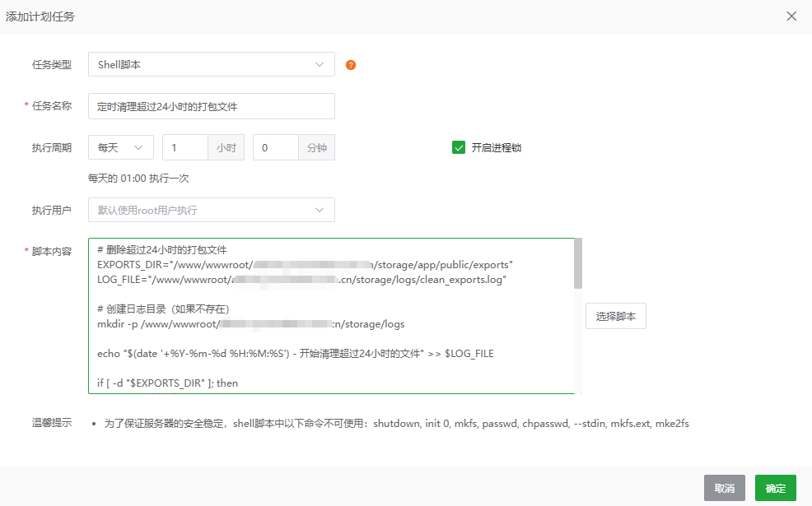The width and height of the screenshot is (812, 506).
Task: Click the green 确定 confirm button
Action: click(775, 487)
